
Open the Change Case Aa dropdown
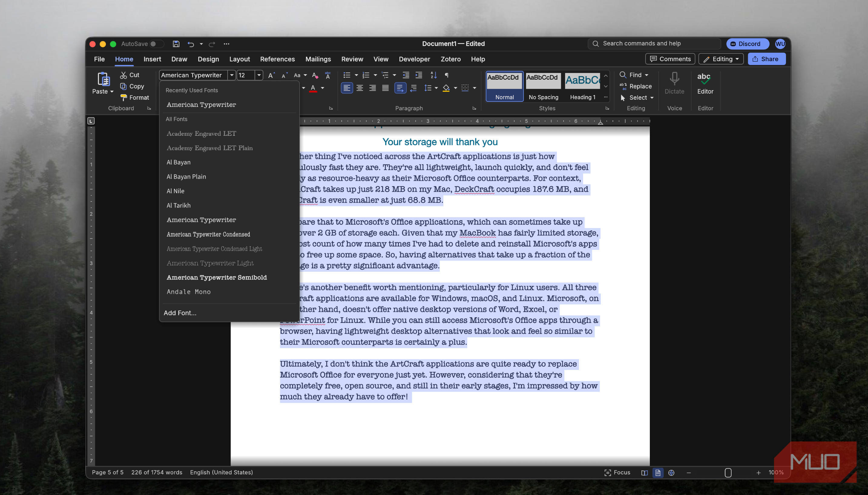(x=300, y=75)
